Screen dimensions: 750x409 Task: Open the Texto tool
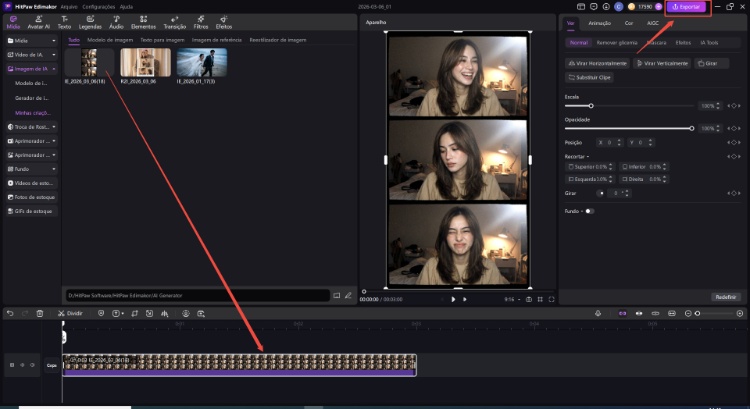(x=64, y=22)
